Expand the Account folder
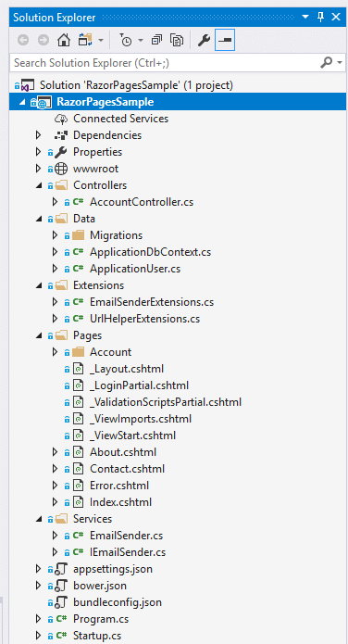Image resolution: width=348 pixels, height=644 pixels. click(x=55, y=352)
